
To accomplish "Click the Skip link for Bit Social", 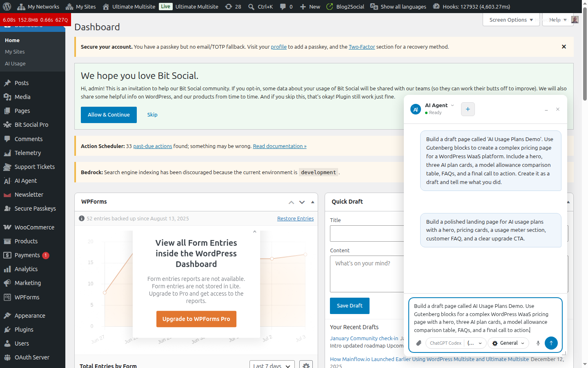I will coord(152,115).
